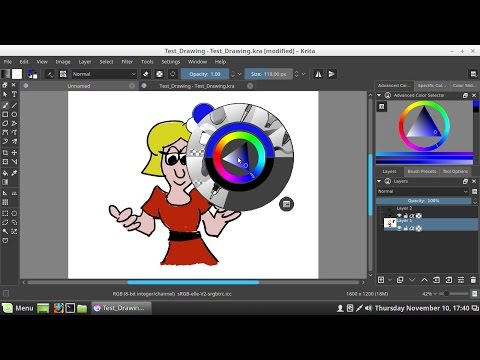This screenshot has width=480, height=360.
Task: Open the Normal blending mode dropdown in toolbar
Action: 104,74
